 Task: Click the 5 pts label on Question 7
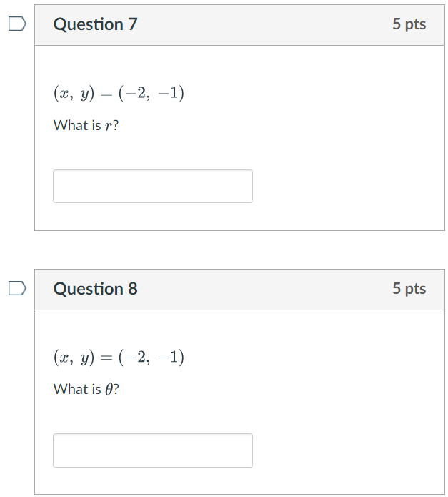[409, 24]
